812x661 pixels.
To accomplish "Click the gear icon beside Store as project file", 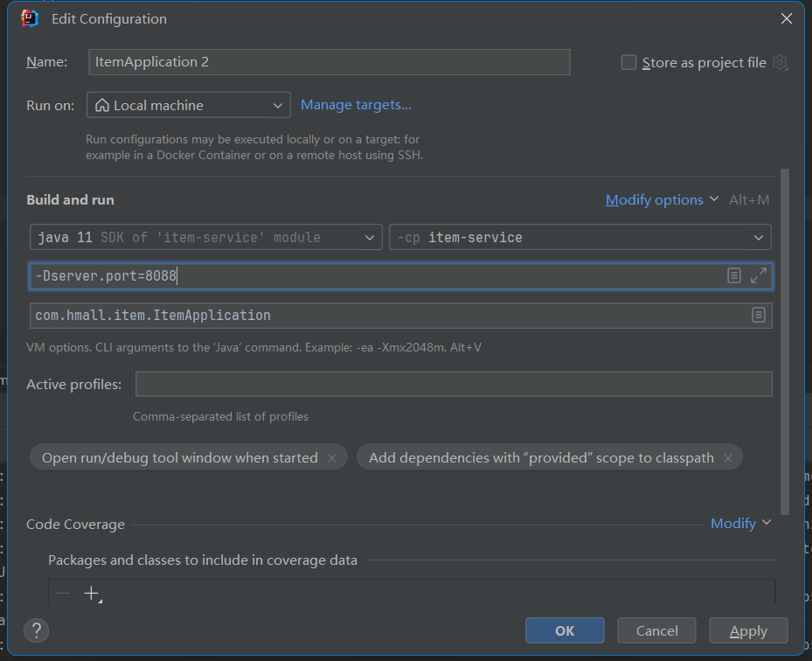I will (780, 63).
